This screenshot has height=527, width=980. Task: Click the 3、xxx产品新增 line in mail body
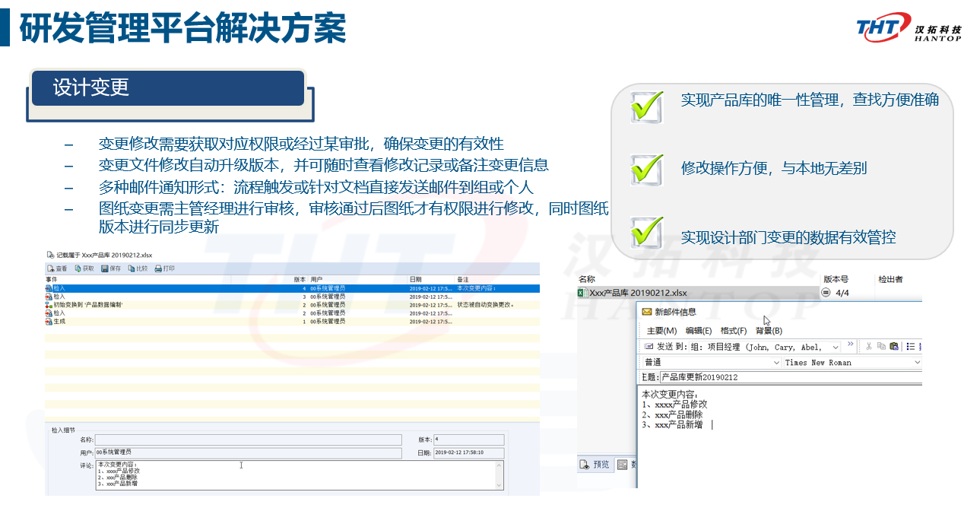672,425
